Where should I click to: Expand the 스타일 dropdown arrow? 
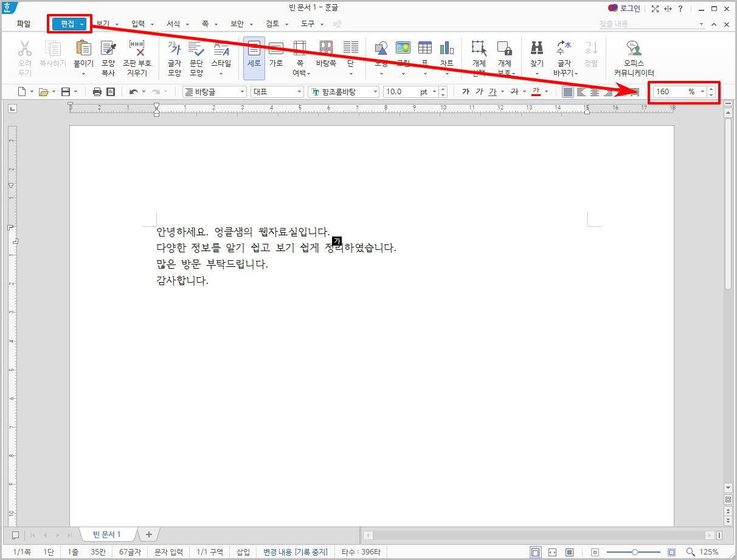click(221, 74)
